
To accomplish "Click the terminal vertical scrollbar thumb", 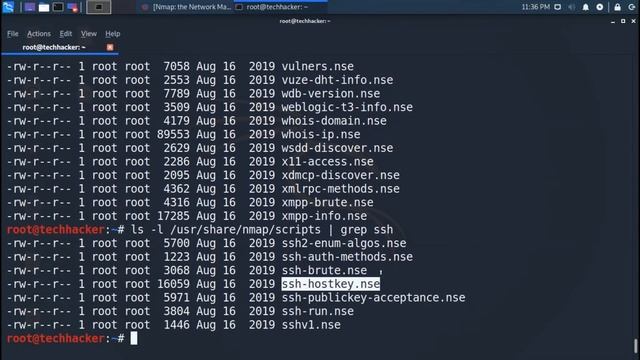I will tap(636, 346).
